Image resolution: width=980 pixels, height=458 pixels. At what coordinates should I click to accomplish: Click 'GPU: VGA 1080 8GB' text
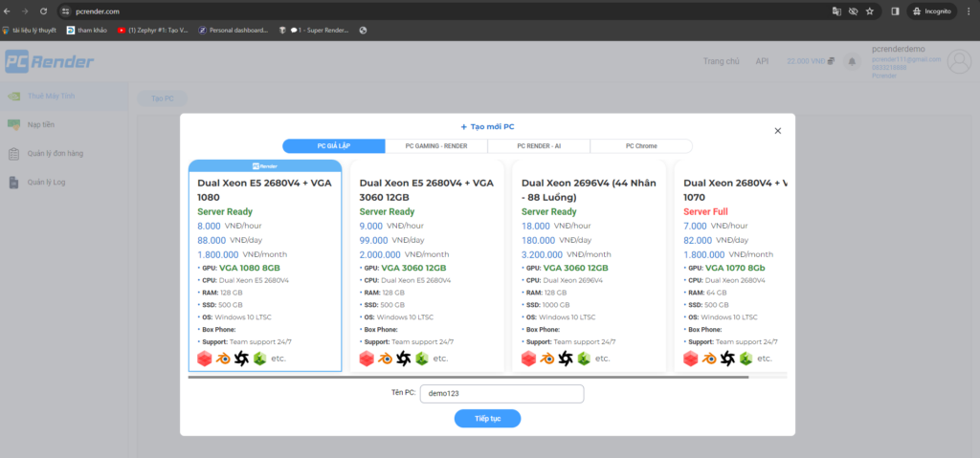pos(242,268)
